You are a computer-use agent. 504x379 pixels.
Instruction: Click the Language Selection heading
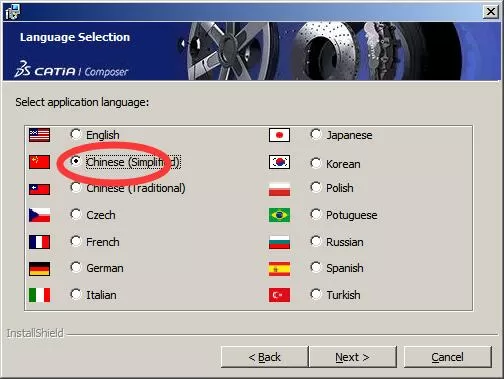[x=75, y=37]
